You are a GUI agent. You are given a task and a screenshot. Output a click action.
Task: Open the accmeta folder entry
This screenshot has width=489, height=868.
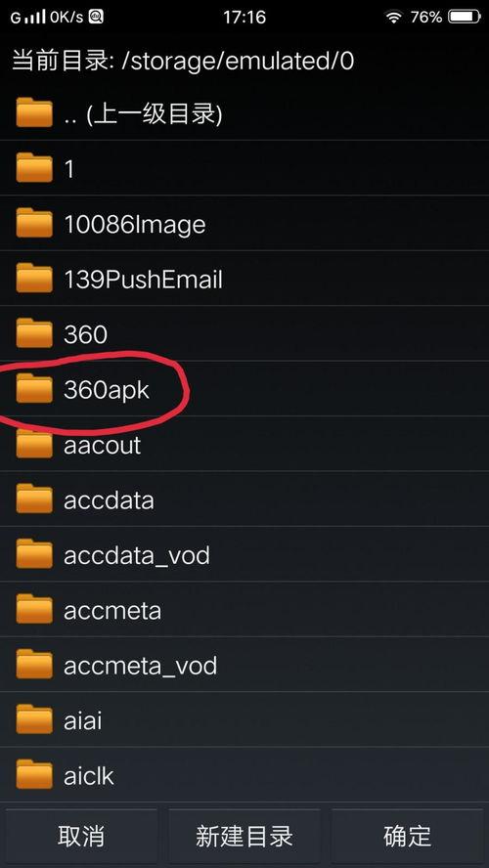pyautogui.click(x=244, y=610)
